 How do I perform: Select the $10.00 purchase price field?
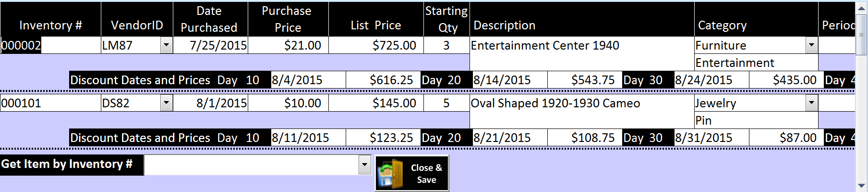coord(288,103)
